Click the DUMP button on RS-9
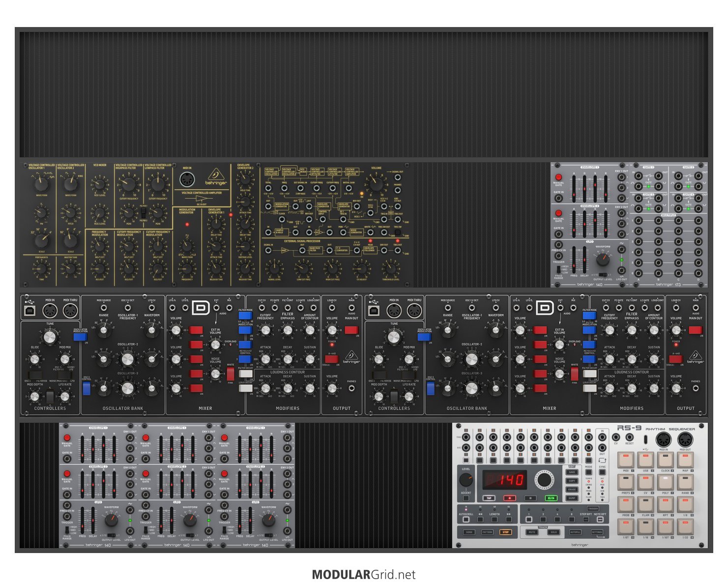The image size is (728, 585). 572,498
